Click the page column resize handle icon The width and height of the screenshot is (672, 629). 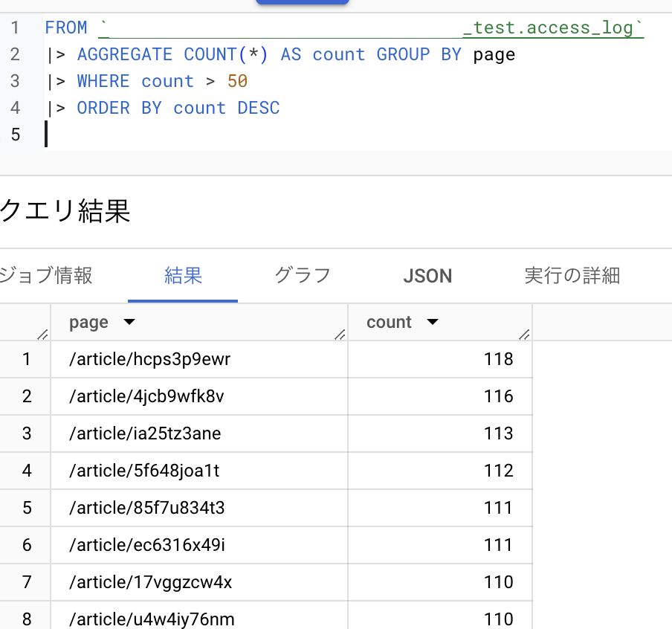click(340, 334)
